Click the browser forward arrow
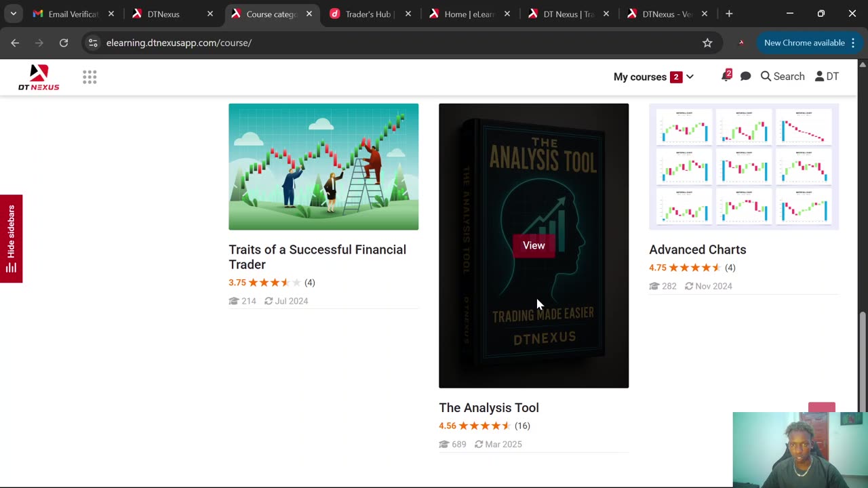This screenshot has width=868, height=488. tap(39, 43)
